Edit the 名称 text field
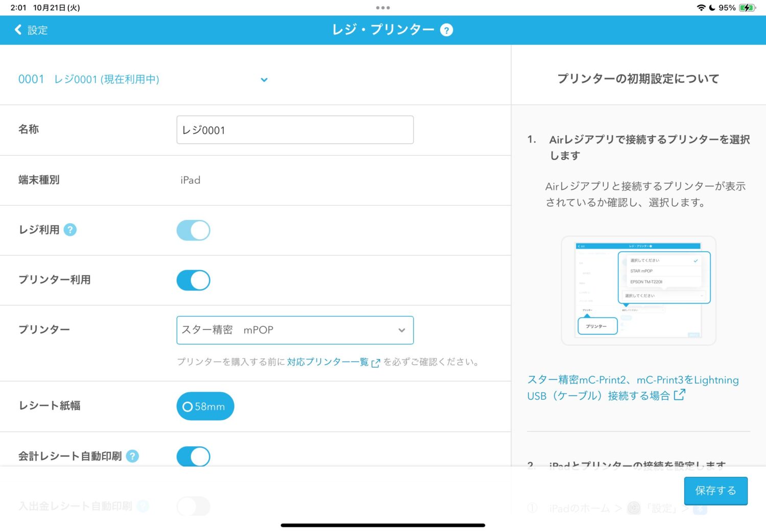Viewport: 766px width, 532px height. pos(295,130)
